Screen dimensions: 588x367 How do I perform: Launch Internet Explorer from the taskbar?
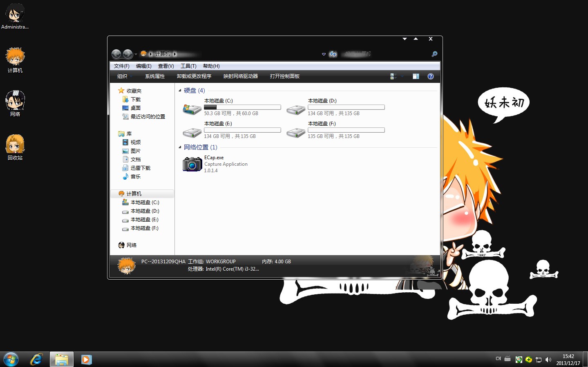point(36,360)
